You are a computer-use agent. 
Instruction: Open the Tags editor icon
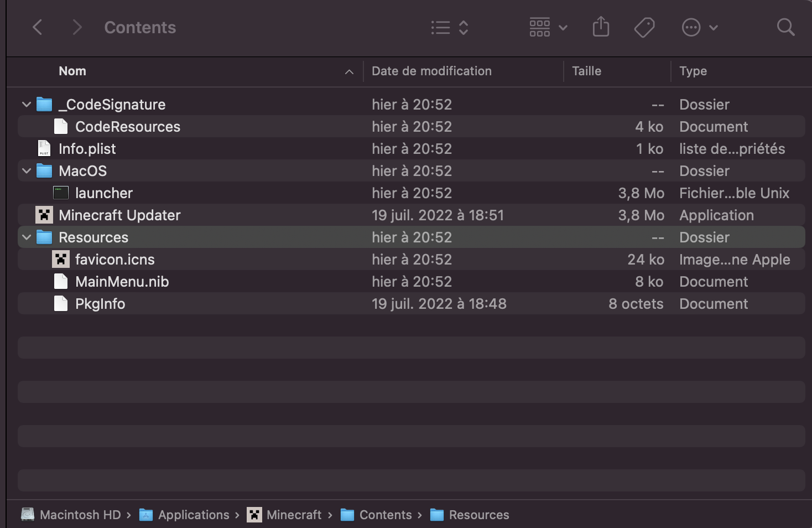(x=644, y=27)
